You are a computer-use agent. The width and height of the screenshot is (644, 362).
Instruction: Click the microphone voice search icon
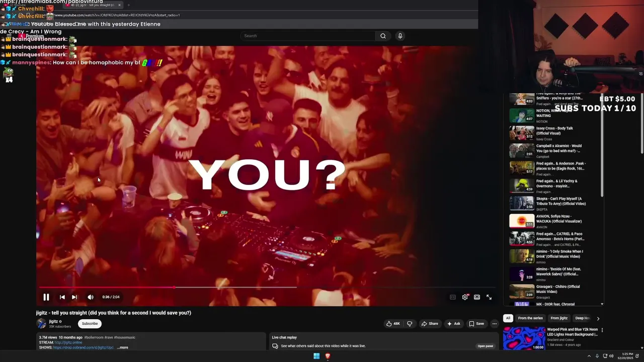coord(400,36)
